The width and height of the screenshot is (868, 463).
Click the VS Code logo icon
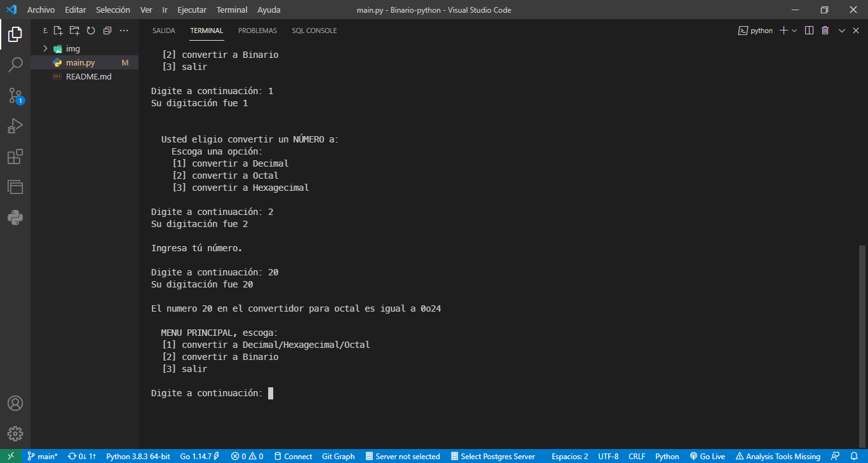(x=11, y=10)
